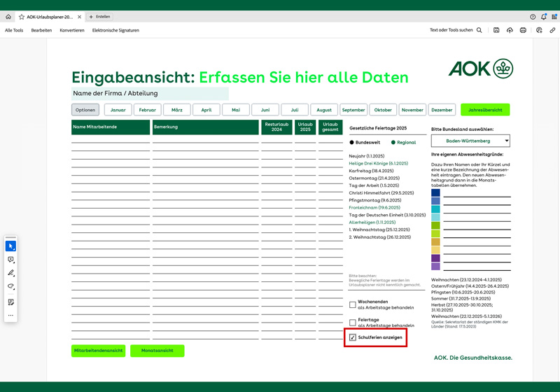Open the help question mark icon
The width and height of the screenshot is (560, 392).
click(x=533, y=17)
